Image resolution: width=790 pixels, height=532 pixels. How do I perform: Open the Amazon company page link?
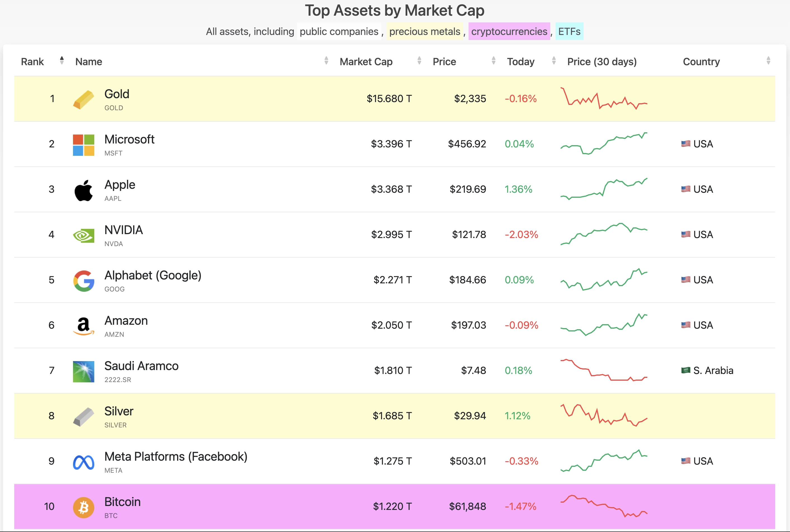point(126,321)
